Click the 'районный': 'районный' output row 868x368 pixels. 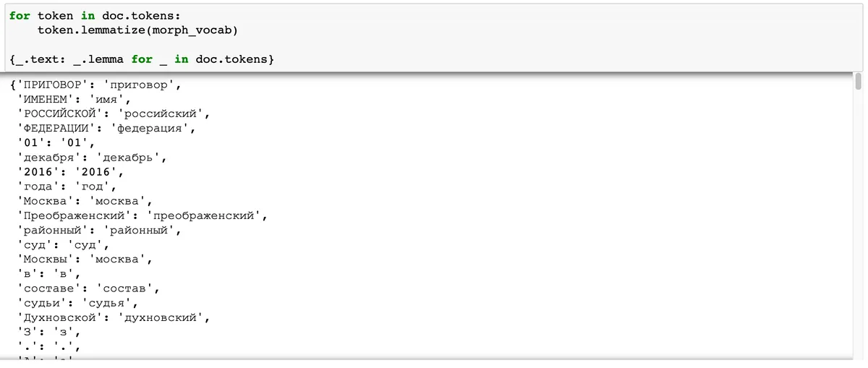click(x=98, y=230)
